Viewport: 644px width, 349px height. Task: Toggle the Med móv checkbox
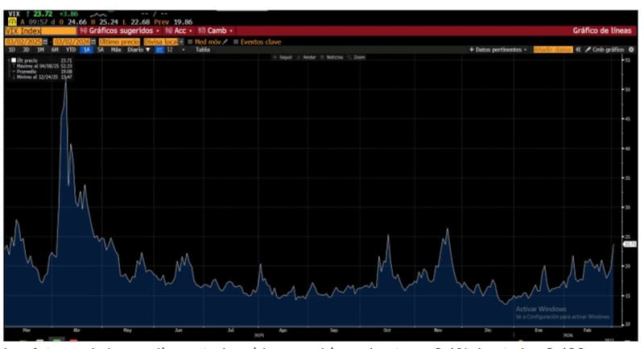190,41
